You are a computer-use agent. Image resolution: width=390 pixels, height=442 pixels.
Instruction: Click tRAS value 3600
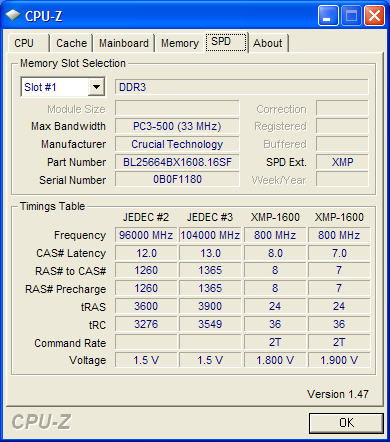[146, 306]
